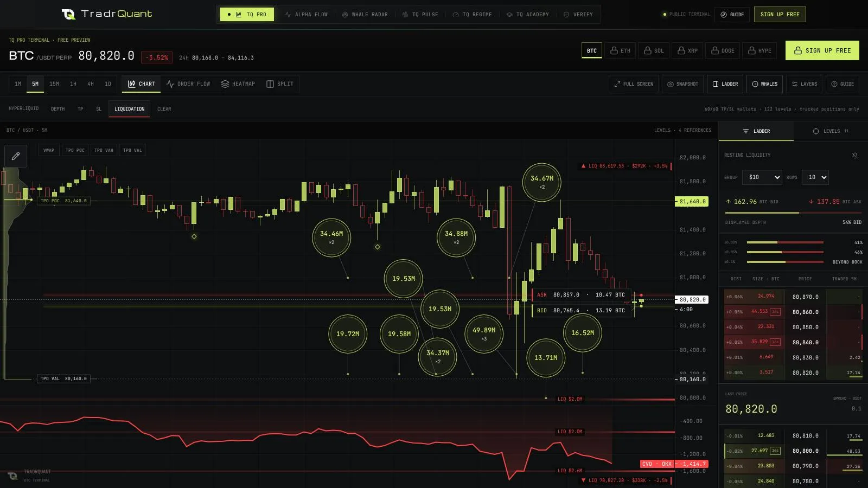868x488 pixels.
Task: Mute alerts with the bell icon
Action: [x=854, y=156]
